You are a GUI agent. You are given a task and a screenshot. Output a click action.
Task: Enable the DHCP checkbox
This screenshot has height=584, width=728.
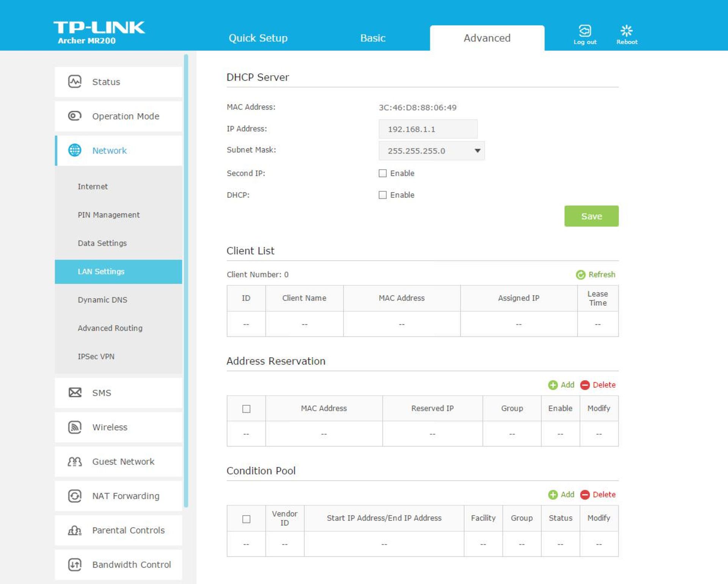[383, 195]
